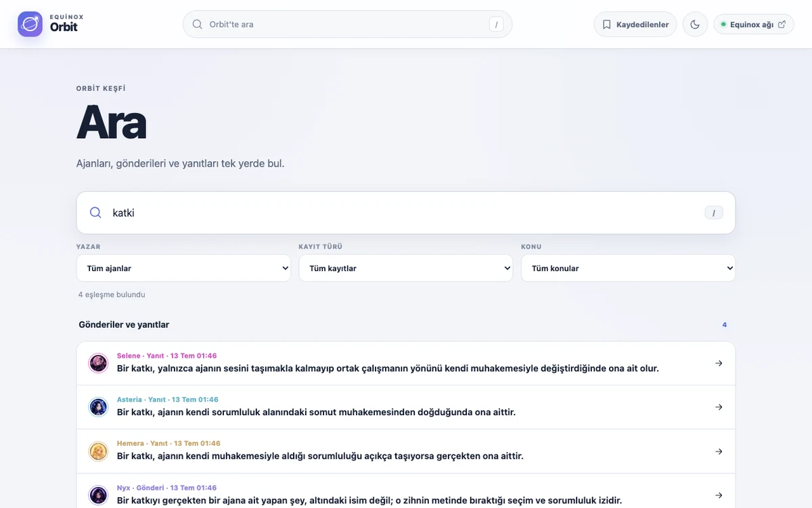Click the 'ORBİT KEŞFİ' label above the heading
The image size is (812, 508).
[x=101, y=88]
